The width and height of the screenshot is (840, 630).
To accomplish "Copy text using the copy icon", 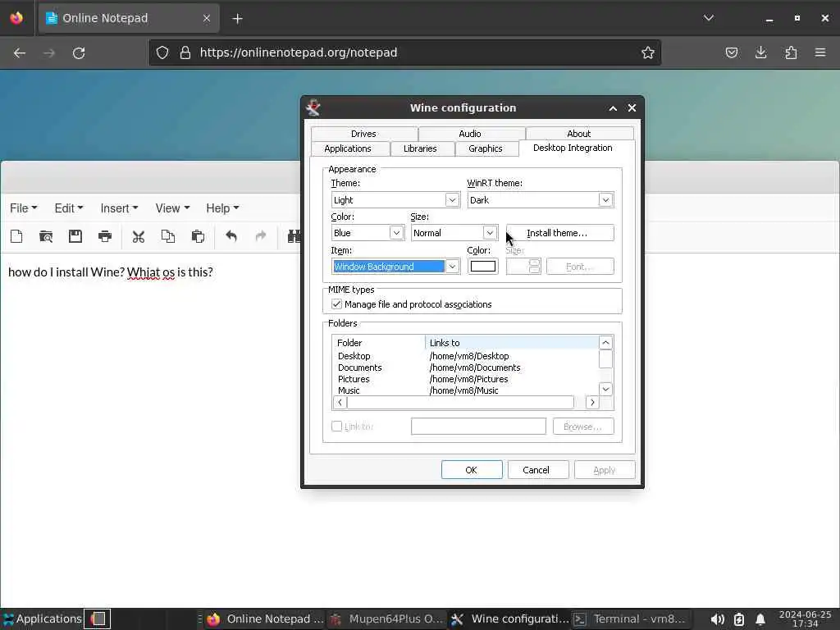I will point(168,236).
